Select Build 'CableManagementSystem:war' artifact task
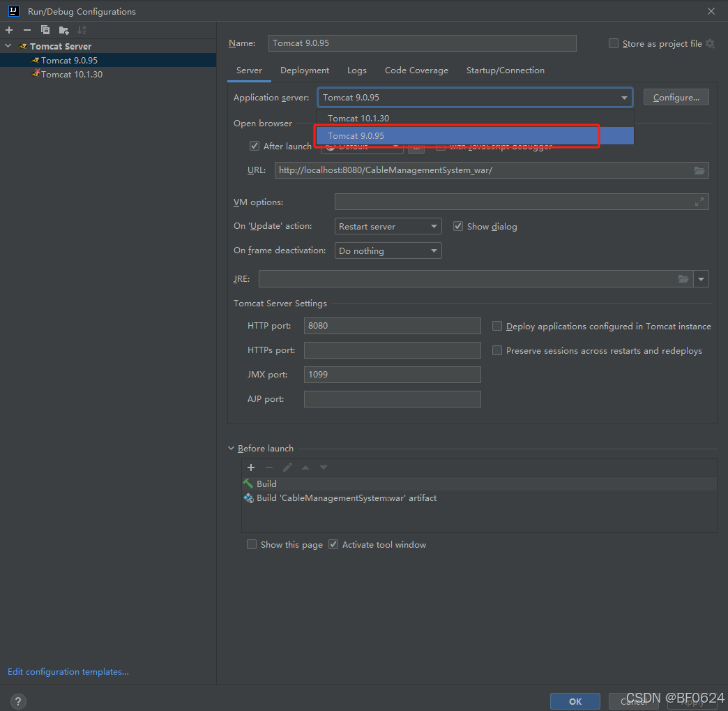This screenshot has width=728, height=711. click(x=479, y=498)
